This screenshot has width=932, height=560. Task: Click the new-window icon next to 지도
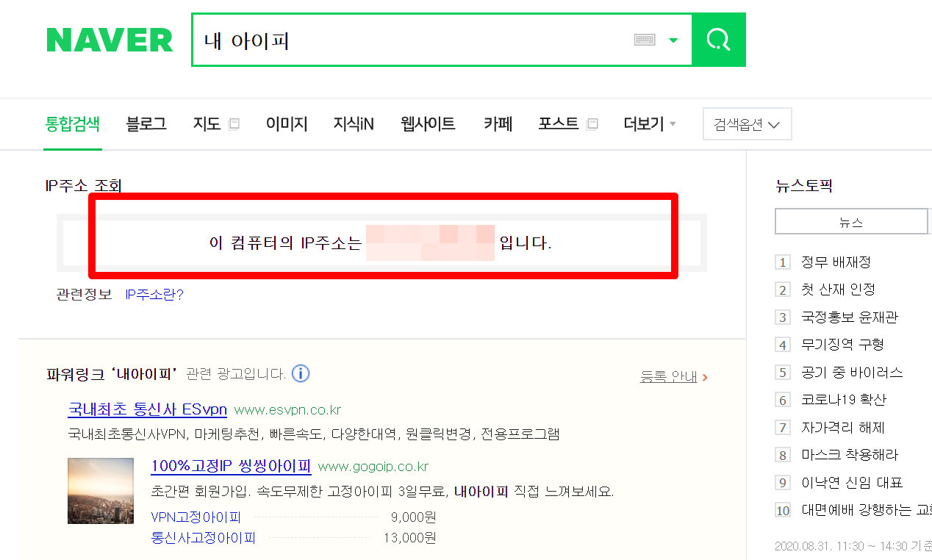(x=234, y=125)
